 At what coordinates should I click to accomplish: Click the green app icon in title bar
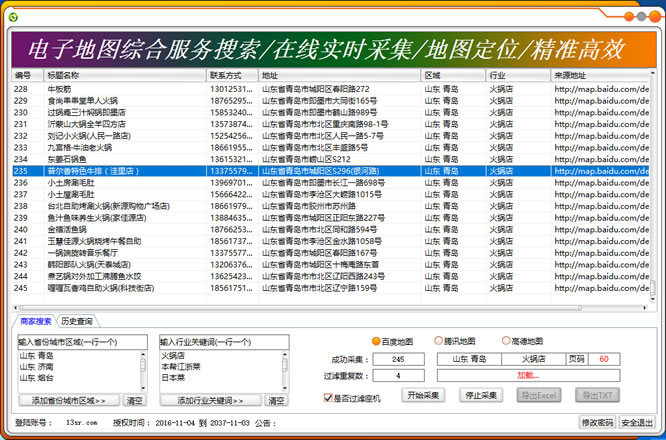coord(10,17)
